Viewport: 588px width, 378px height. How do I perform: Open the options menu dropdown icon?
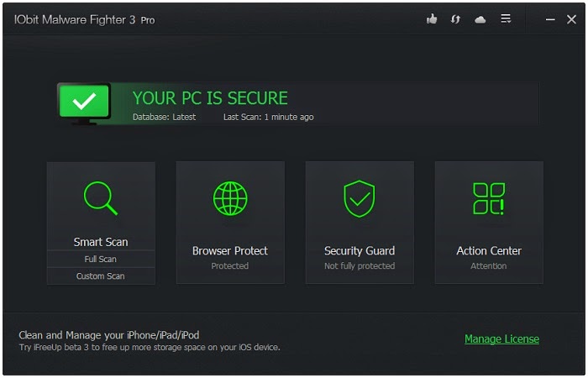coord(506,19)
